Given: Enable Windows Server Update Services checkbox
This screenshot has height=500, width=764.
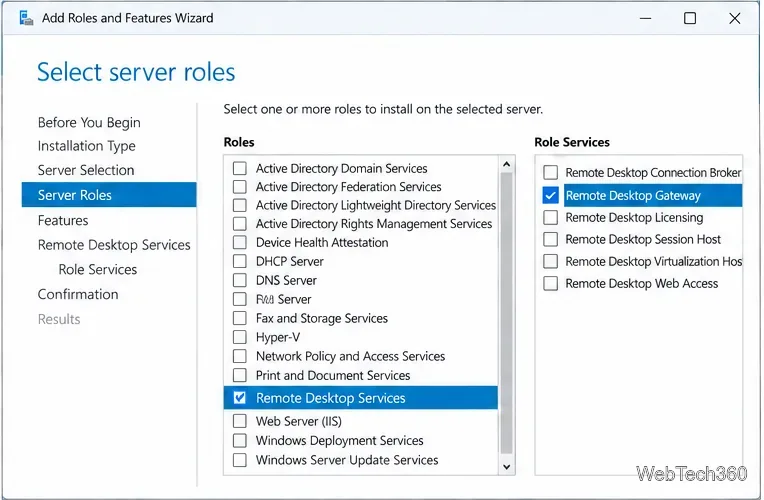Looking at the screenshot, I should [239, 460].
